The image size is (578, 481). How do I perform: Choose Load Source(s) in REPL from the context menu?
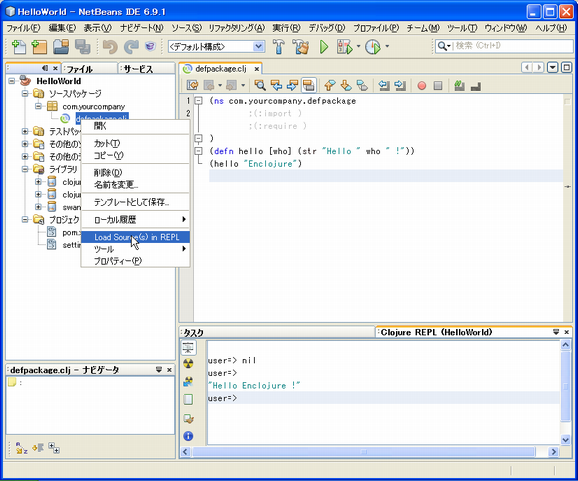pyautogui.click(x=135, y=237)
